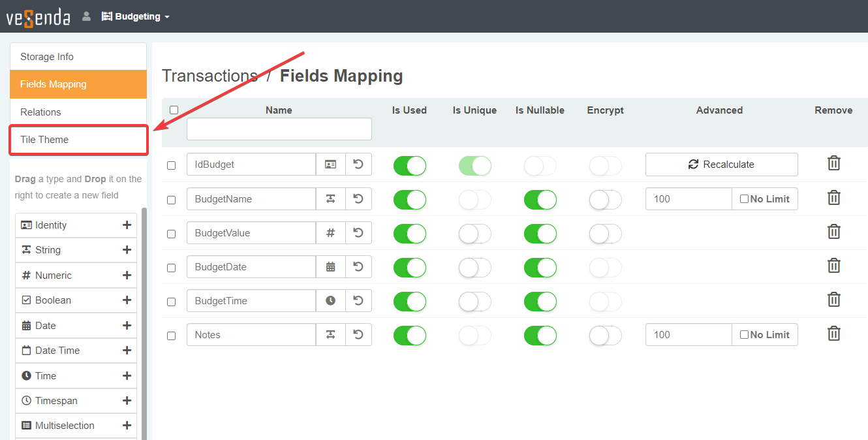The height and width of the screenshot is (440, 868).
Task: Click the reset icon for IdBudget row
Action: coord(358,165)
